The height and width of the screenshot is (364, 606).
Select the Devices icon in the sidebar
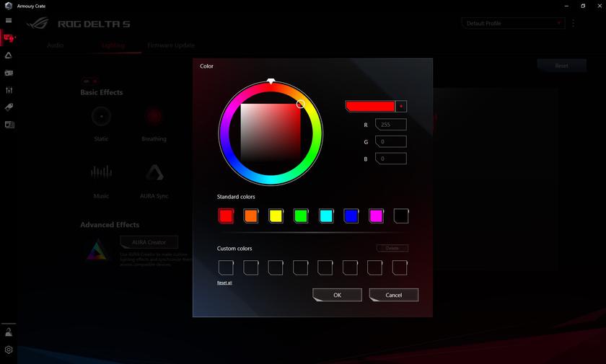point(9,37)
